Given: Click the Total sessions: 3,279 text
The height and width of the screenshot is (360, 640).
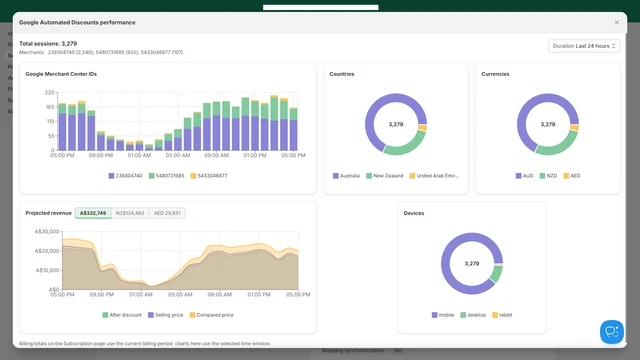Looking at the screenshot, I should [48, 44].
